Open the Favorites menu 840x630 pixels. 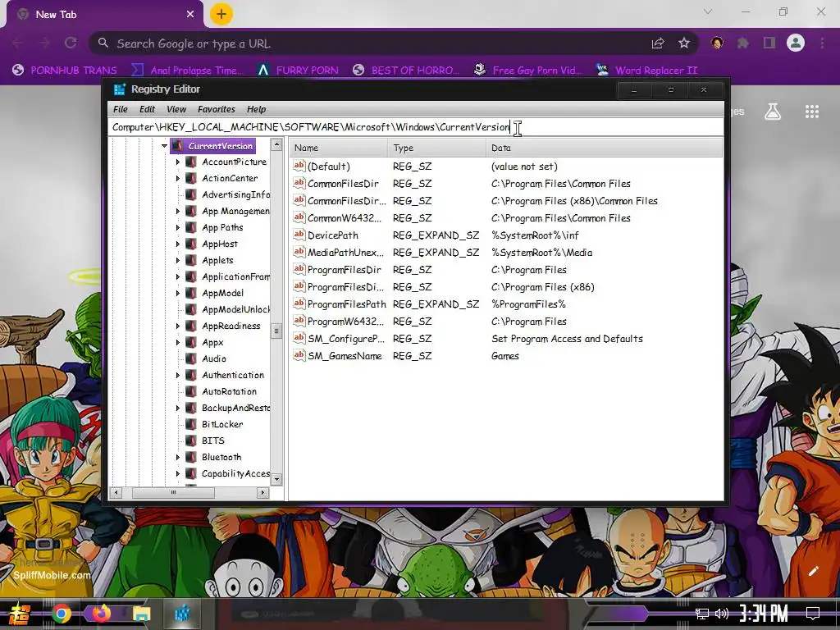pos(217,109)
